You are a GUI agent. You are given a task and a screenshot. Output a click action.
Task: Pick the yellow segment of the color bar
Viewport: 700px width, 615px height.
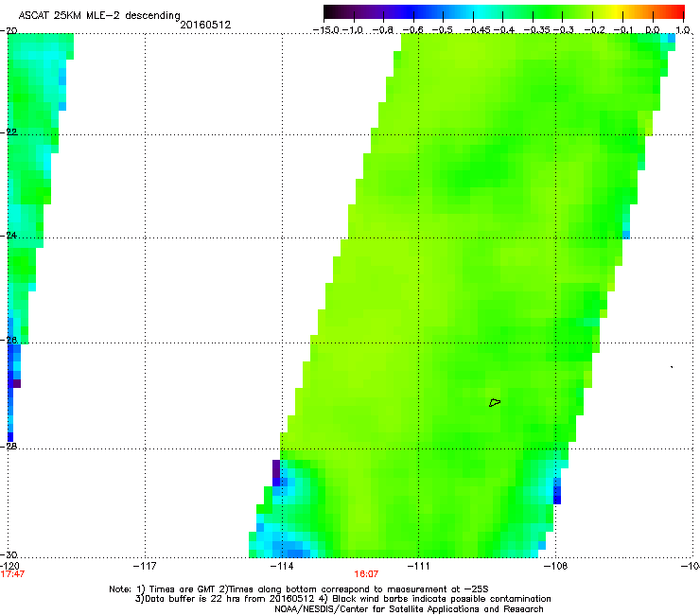tap(617, 11)
